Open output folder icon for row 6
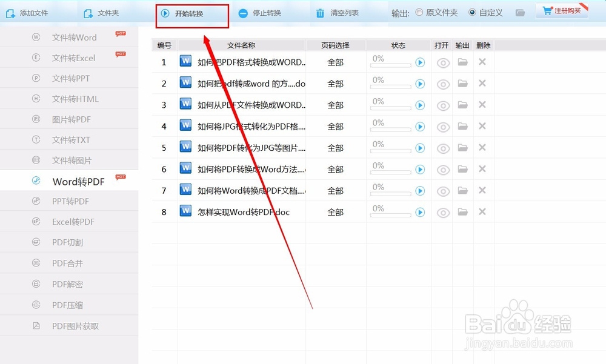The height and width of the screenshot is (364, 606). 462,169
